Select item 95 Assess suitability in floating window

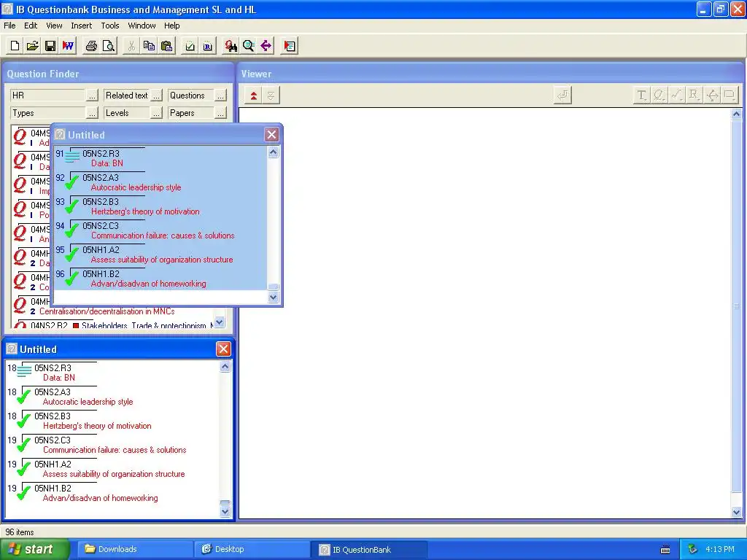tap(160, 254)
